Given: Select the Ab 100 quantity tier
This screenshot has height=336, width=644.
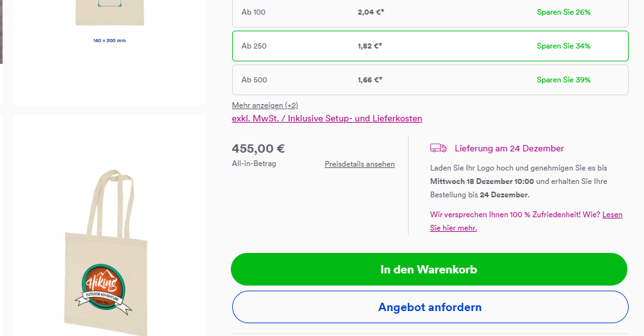Looking at the screenshot, I should pyautogui.click(x=430, y=13).
